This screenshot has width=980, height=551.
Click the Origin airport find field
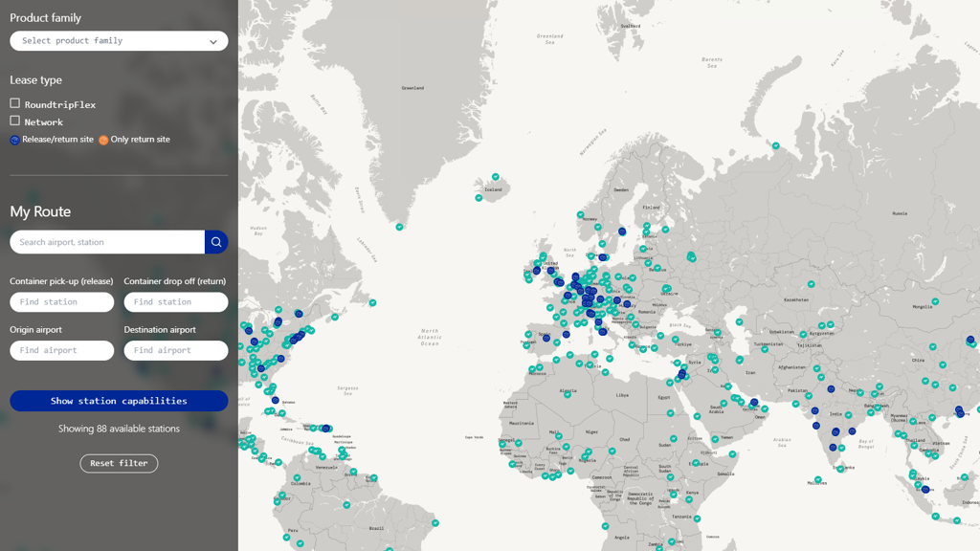[62, 350]
